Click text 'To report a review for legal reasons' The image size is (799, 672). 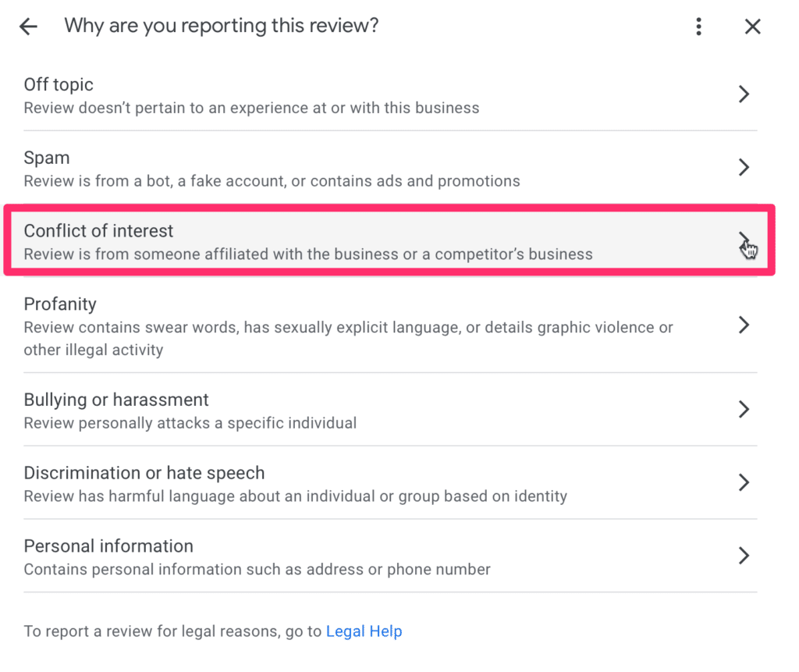152,631
